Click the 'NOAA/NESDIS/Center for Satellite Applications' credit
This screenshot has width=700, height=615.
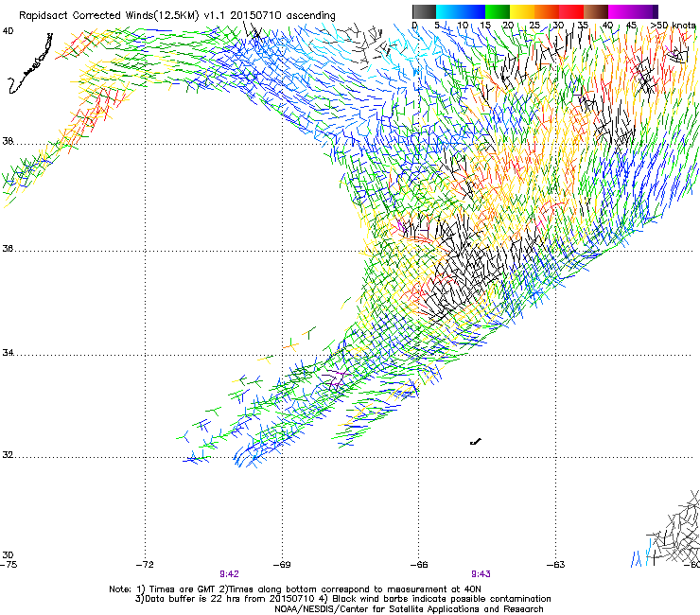click(x=409, y=609)
